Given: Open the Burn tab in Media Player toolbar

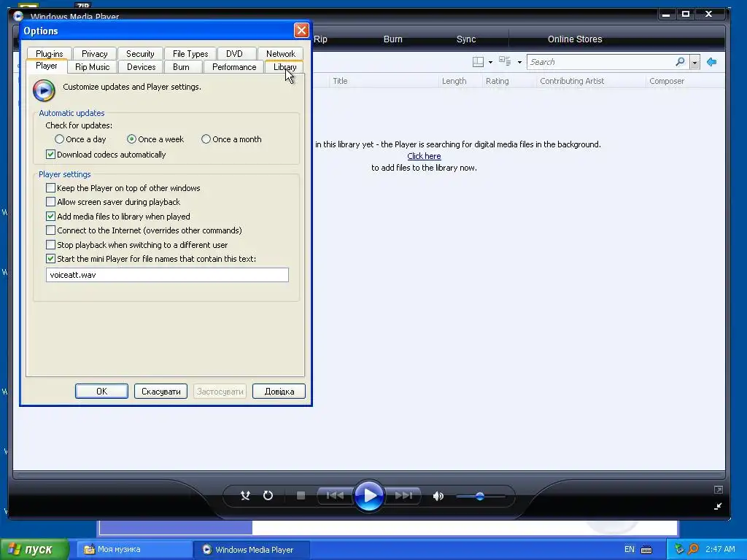Looking at the screenshot, I should click(393, 39).
